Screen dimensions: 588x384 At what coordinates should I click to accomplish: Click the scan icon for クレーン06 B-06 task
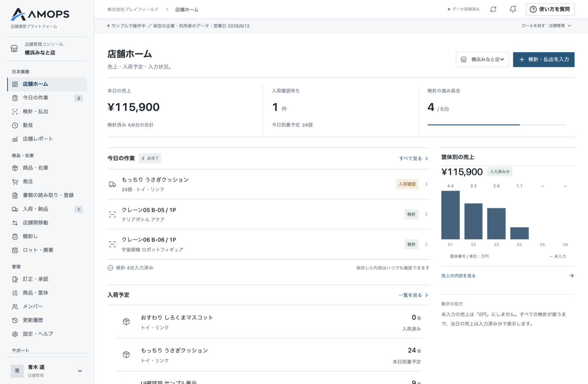point(112,244)
